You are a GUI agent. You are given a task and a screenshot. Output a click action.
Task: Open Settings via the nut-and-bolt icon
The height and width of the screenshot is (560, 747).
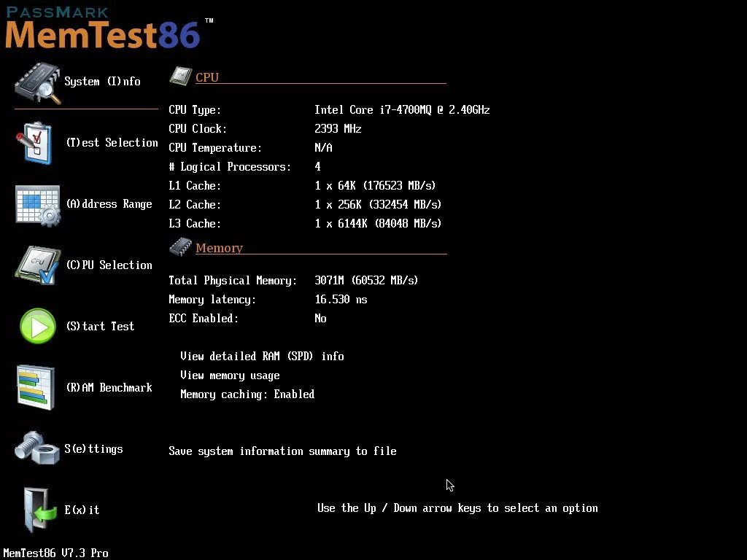[x=38, y=448]
